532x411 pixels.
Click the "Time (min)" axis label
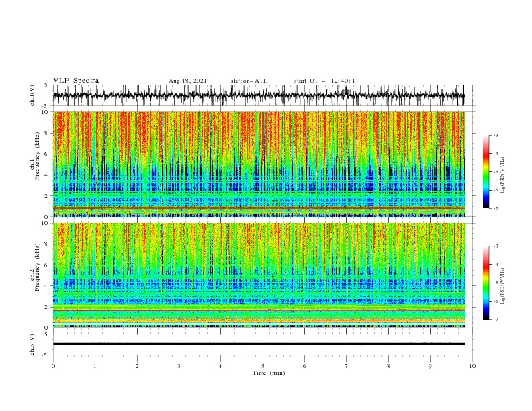(x=269, y=373)
